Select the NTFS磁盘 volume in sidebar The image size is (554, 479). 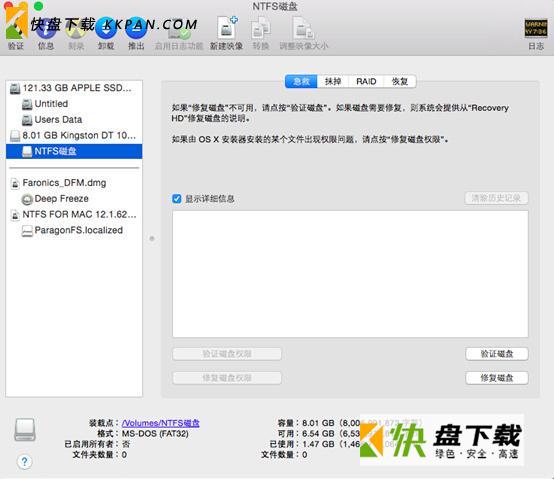tap(74, 151)
